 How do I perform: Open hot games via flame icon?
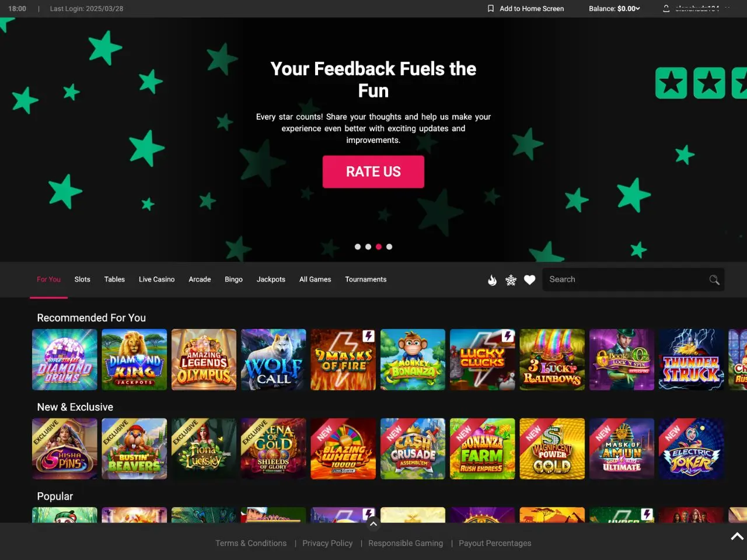492,280
